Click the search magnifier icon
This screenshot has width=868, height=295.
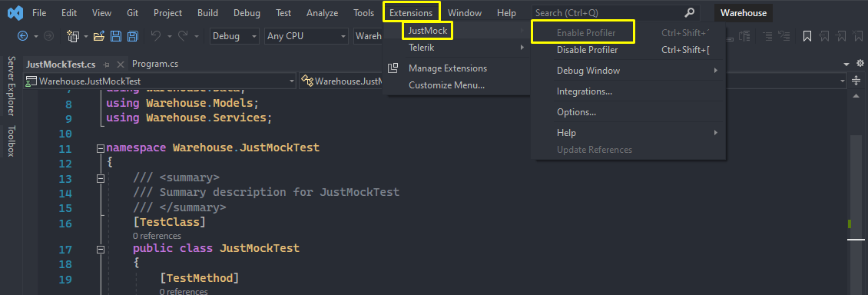[x=689, y=13]
